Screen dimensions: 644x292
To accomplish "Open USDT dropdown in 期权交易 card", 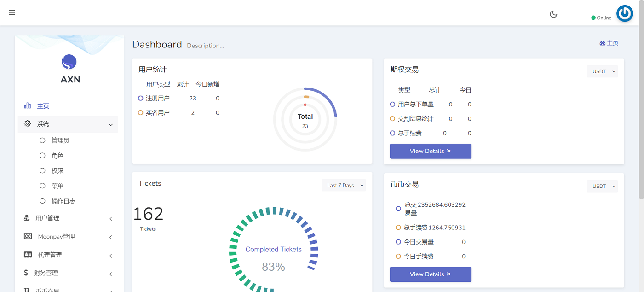I will tap(602, 71).
